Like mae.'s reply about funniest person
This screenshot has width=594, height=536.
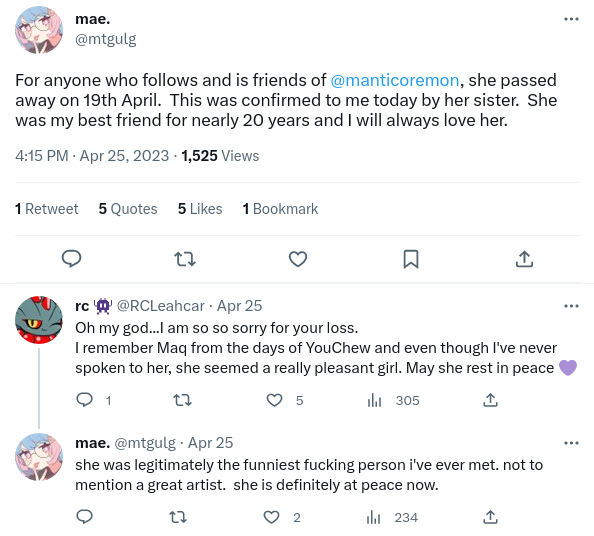(x=271, y=517)
